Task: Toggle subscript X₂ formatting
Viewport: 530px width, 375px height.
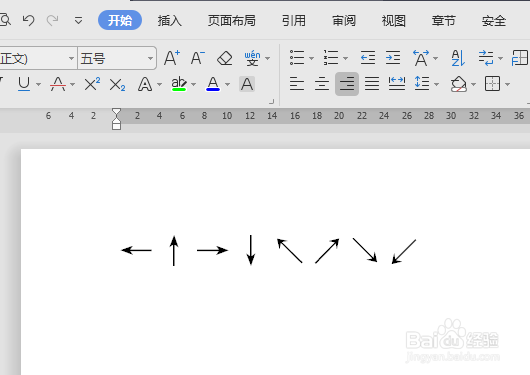Action: (117, 85)
